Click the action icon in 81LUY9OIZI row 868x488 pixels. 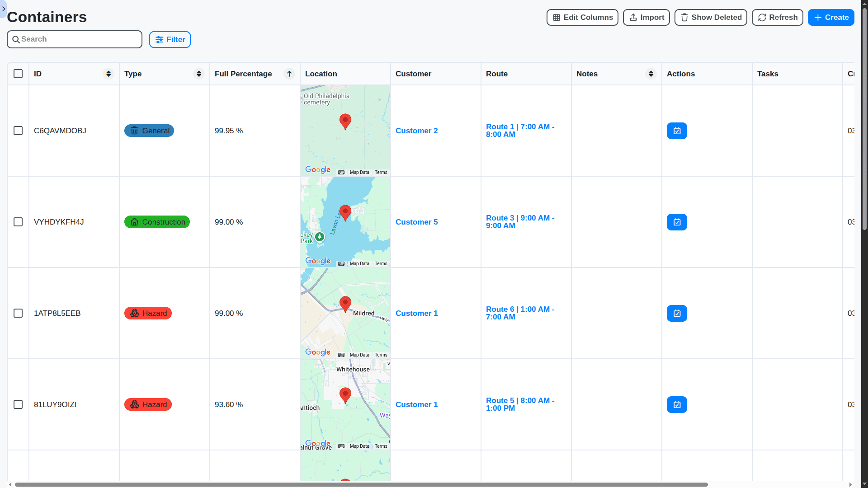(677, 404)
